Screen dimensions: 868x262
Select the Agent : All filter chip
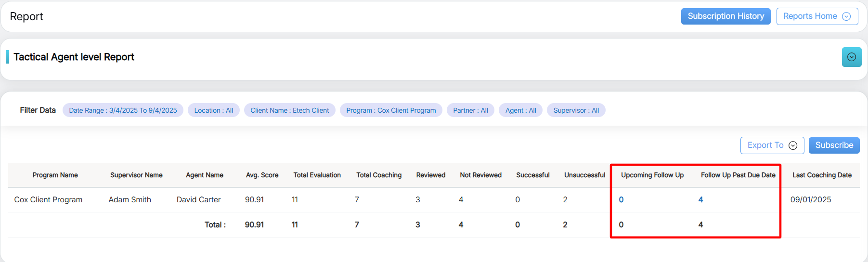coord(520,110)
